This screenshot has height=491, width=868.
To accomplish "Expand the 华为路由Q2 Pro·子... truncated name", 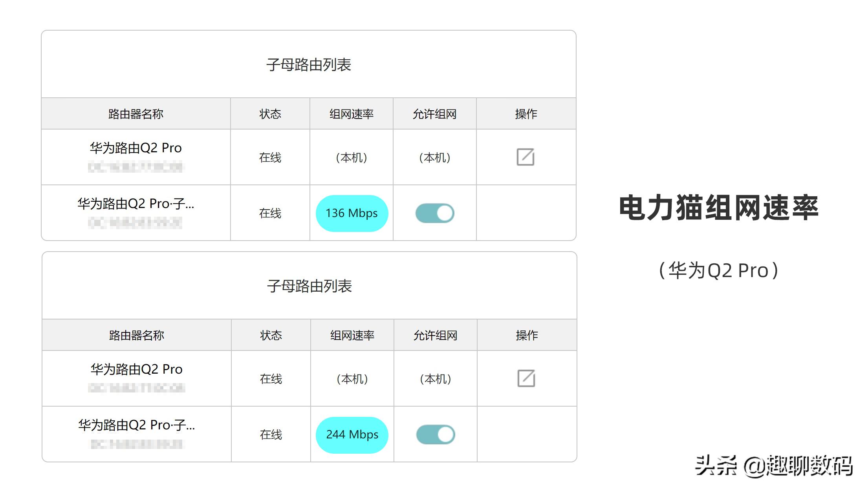I will click(136, 204).
